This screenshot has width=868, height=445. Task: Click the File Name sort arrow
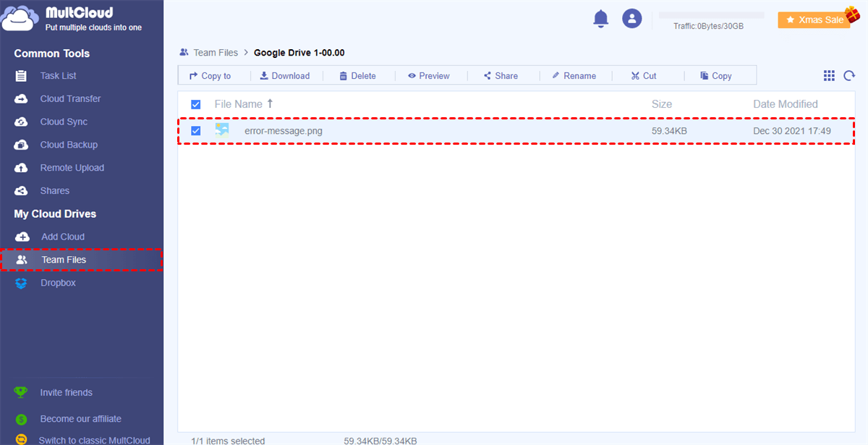tap(270, 104)
